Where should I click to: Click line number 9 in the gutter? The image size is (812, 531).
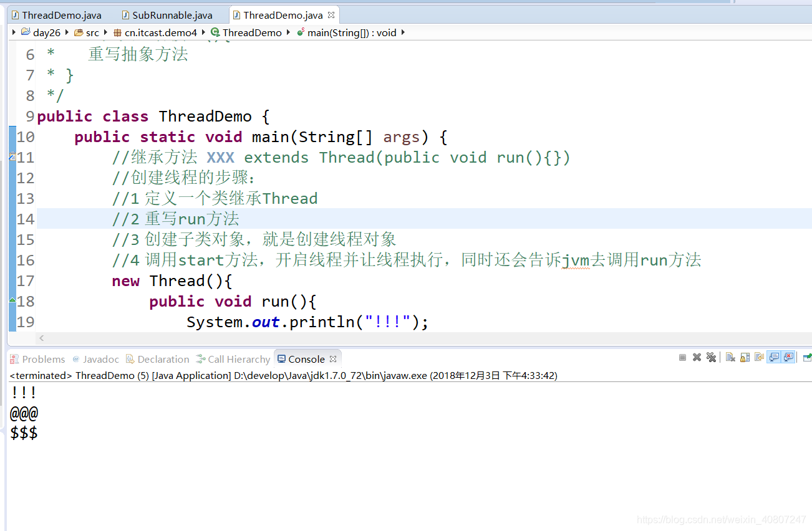pos(30,117)
